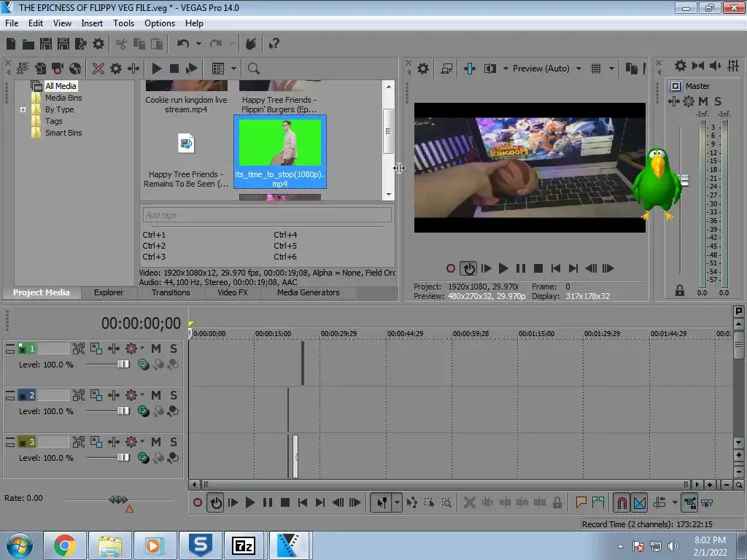Save project with the floppy disk icon
Image resolution: width=747 pixels, height=560 pixels.
tap(46, 44)
